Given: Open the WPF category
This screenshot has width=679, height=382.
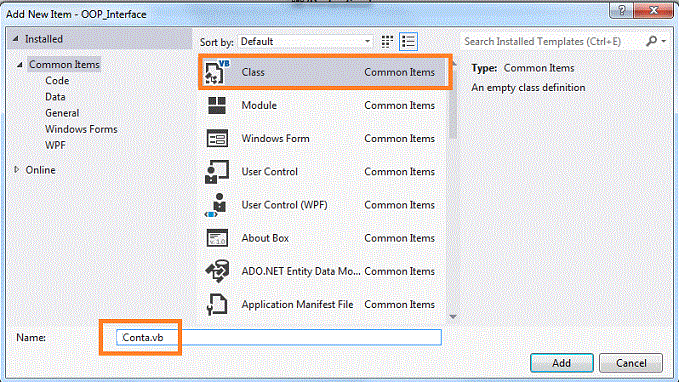Looking at the screenshot, I should click(x=55, y=146).
